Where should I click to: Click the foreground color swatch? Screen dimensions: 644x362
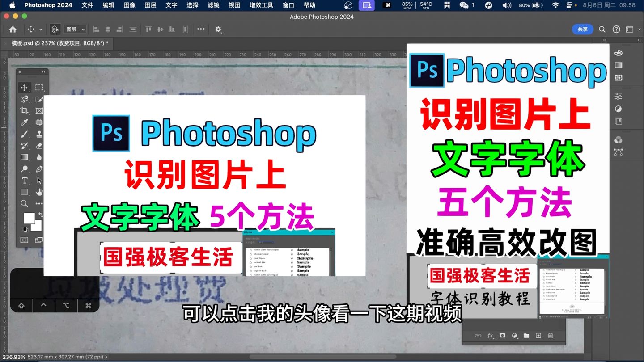tap(29, 218)
